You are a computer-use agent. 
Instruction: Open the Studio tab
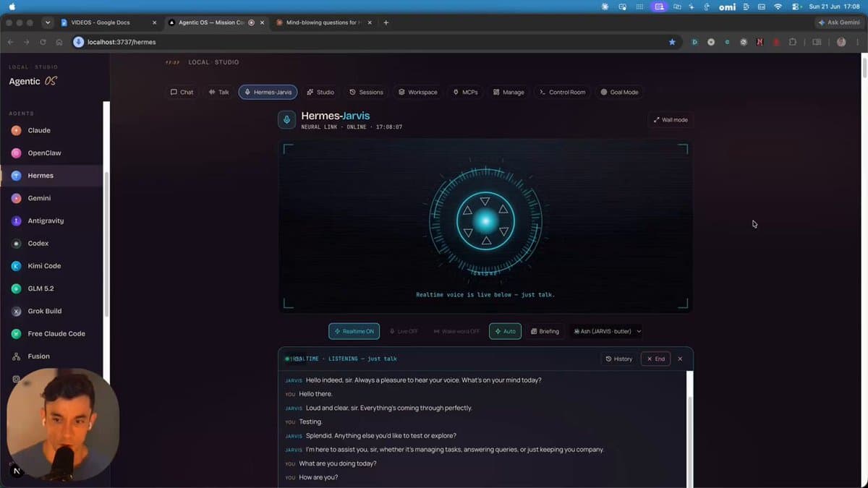pyautogui.click(x=320, y=92)
